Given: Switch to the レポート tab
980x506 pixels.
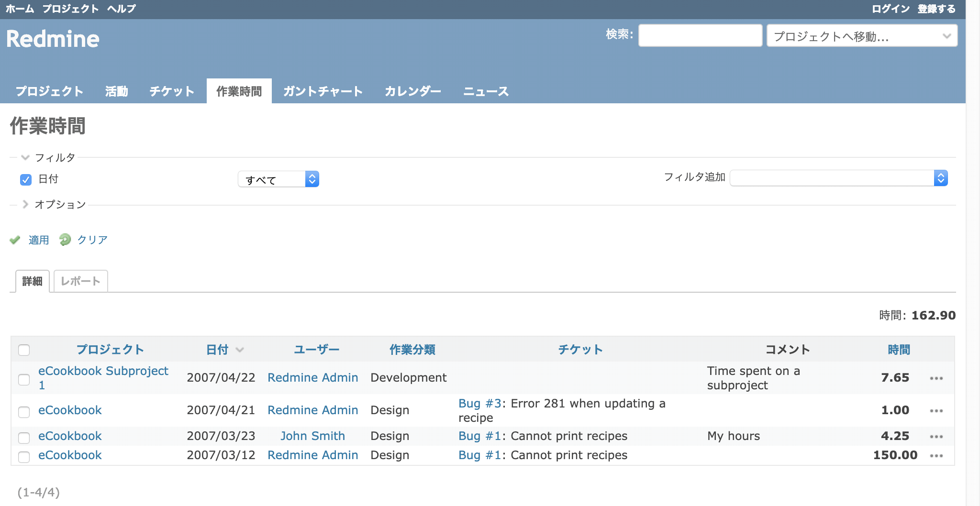Looking at the screenshot, I should point(80,281).
